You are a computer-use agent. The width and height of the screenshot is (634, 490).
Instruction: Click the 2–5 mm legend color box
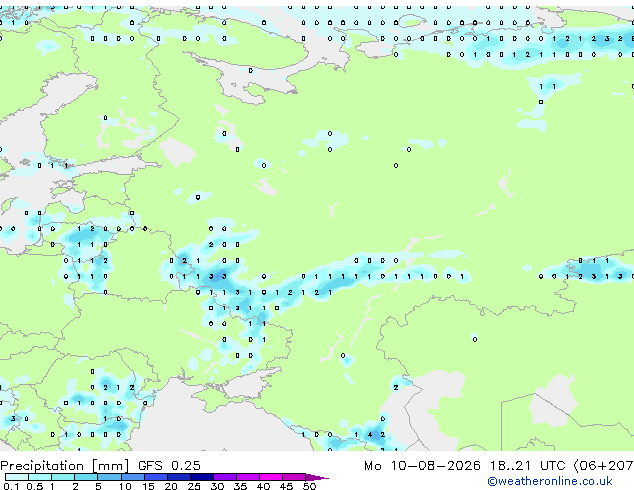click(x=86, y=477)
